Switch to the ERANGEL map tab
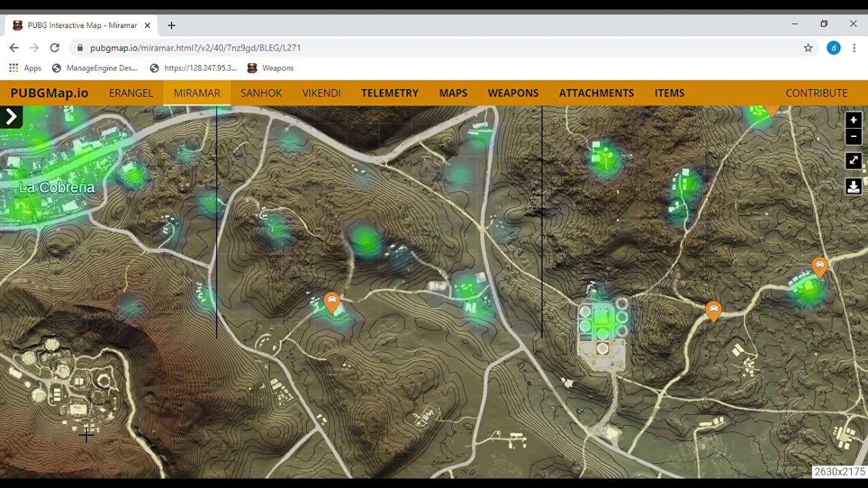Viewport: 868px width, 488px height. 131,93
